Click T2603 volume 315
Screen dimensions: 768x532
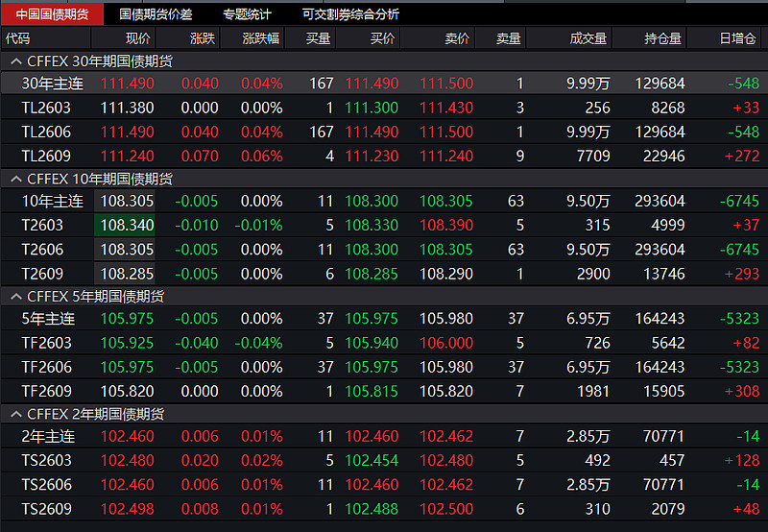point(597,225)
